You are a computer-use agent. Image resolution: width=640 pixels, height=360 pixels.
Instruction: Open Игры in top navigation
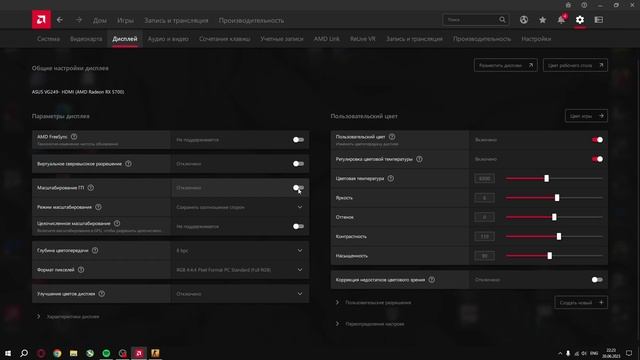pos(125,20)
